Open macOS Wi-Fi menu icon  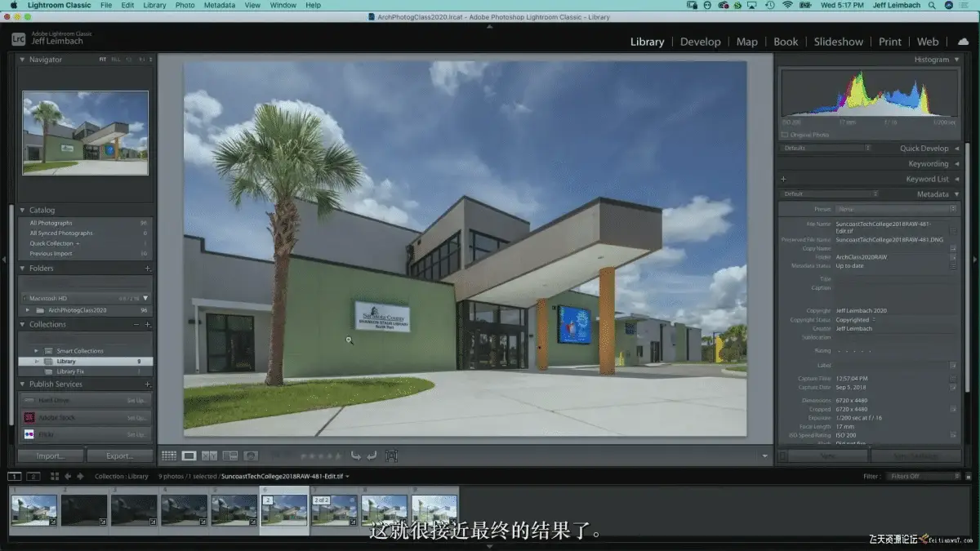tap(787, 5)
